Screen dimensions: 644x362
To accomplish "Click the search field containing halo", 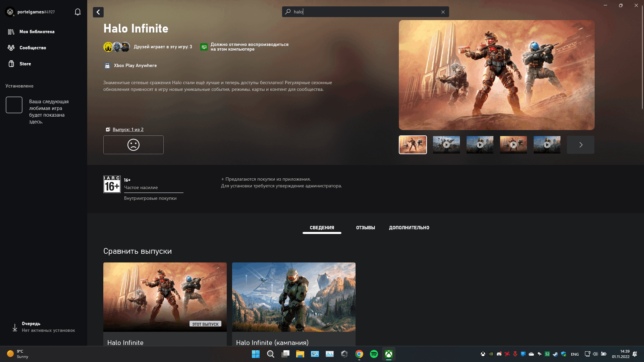I will click(x=365, y=12).
